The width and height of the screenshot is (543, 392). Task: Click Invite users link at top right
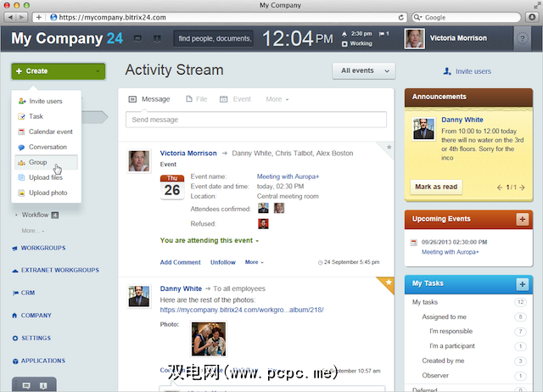point(467,71)
